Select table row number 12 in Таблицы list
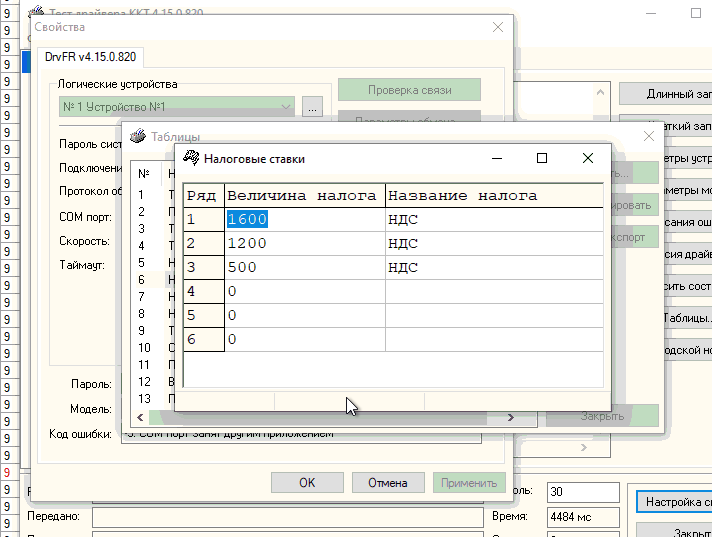Image resolution: width=712 pixels, height=537 pixels. click(x=144, y=382)
